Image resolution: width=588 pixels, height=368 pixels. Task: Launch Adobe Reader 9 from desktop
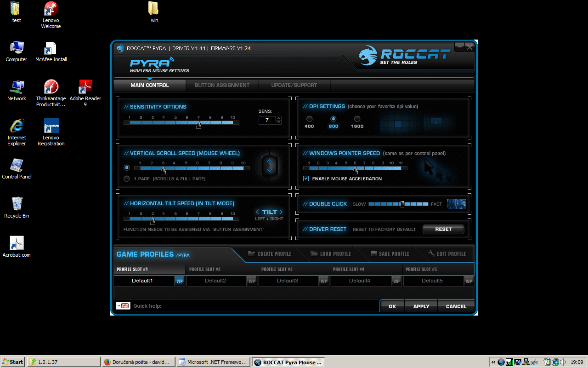tap(85, 93)
